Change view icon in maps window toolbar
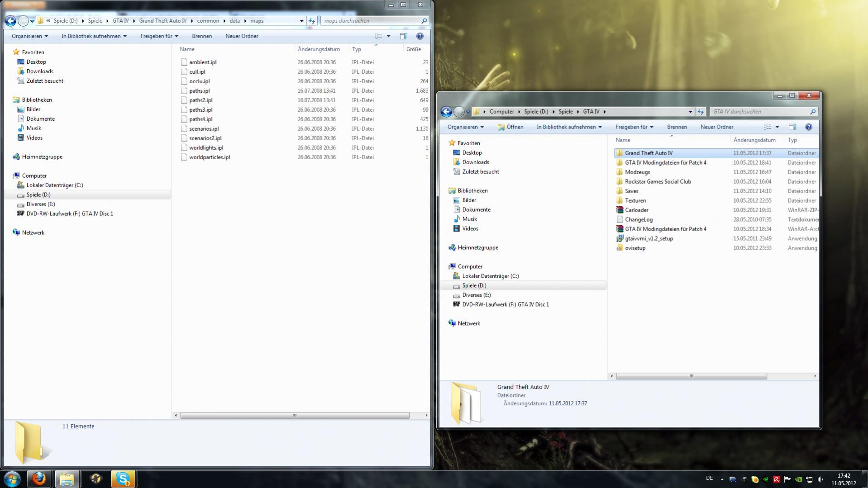 click(379, 36)
